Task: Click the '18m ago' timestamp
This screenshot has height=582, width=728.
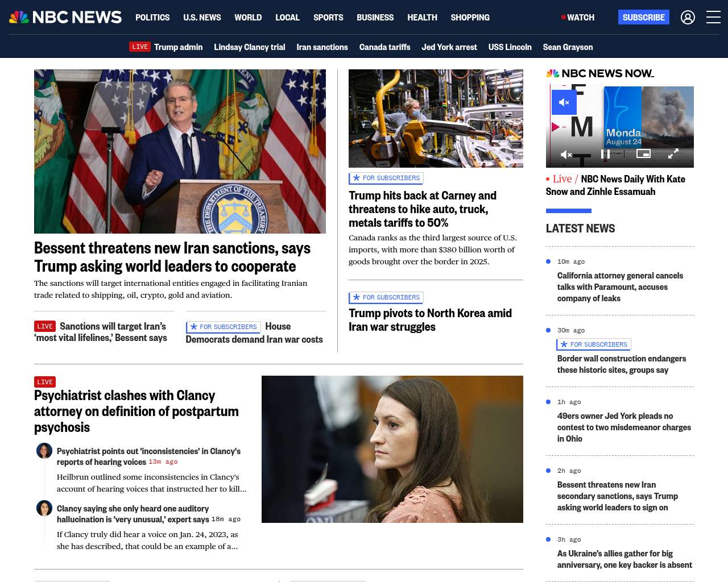Action: (226, 519)
